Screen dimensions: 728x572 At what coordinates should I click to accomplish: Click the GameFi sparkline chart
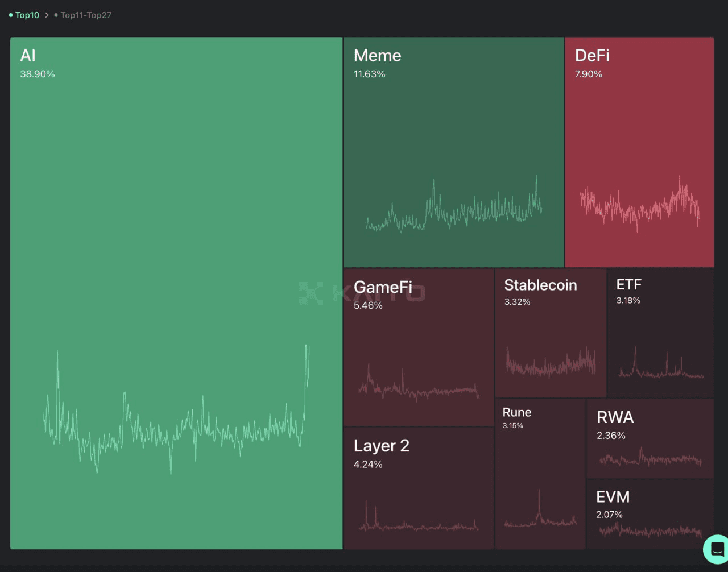(419, 383)
